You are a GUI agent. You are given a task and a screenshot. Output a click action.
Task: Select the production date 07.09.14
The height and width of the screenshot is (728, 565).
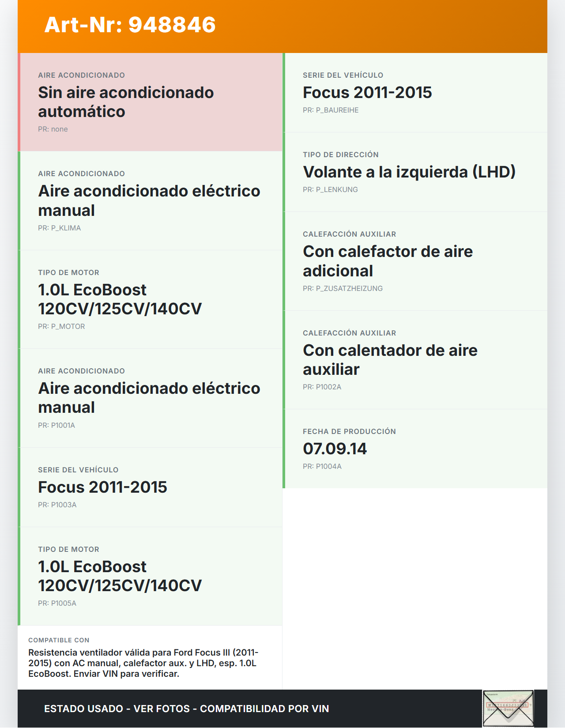(335, 449)
